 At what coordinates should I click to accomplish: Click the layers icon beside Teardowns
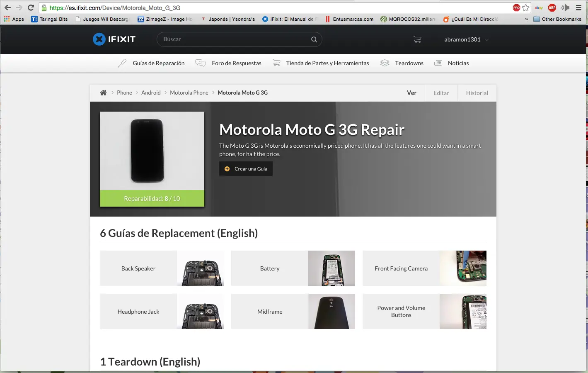[x=385, y=63]
